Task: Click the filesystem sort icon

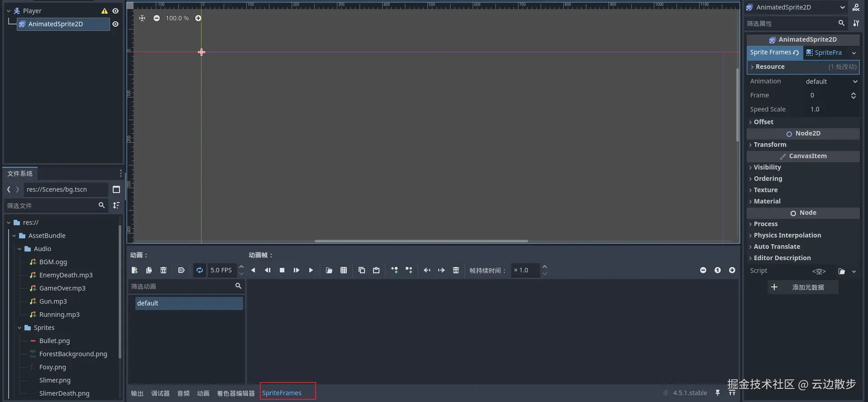Action: (116, 205)
